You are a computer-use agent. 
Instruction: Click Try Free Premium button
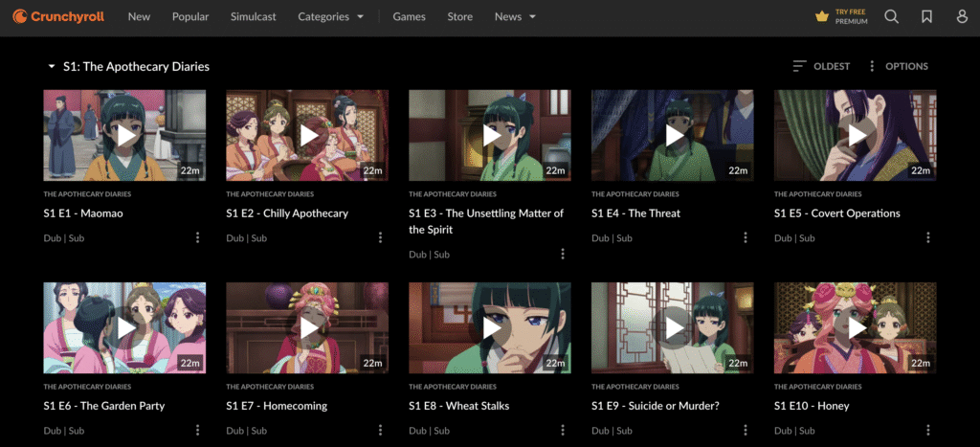coord(841,17)
